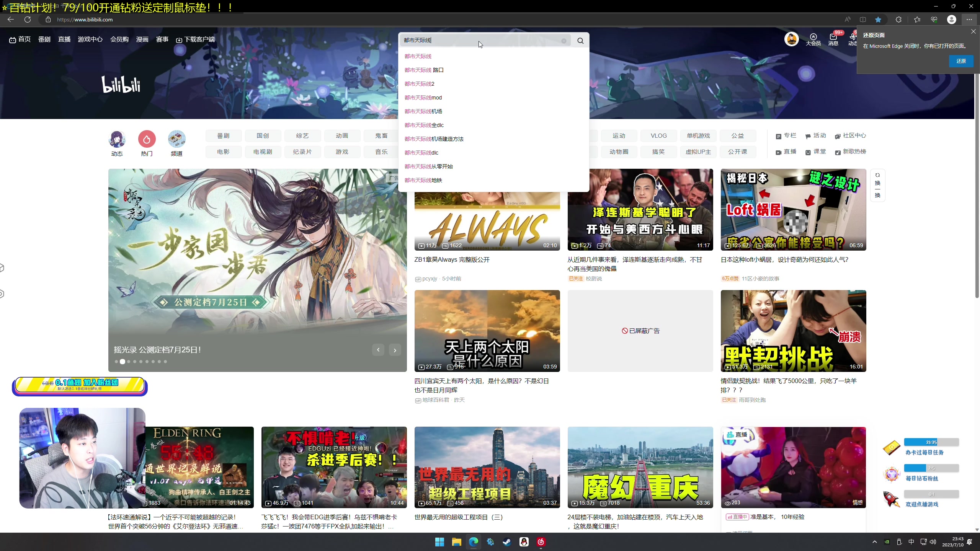This screenshot has width=980, height=551.
Task: Open 活动 link with icon
Action: (x=816, y=136)
